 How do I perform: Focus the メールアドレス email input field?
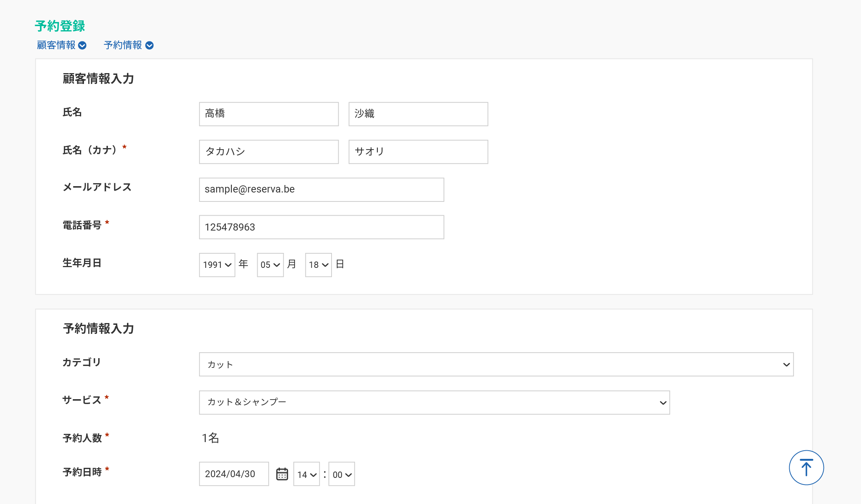click(321, 190)
